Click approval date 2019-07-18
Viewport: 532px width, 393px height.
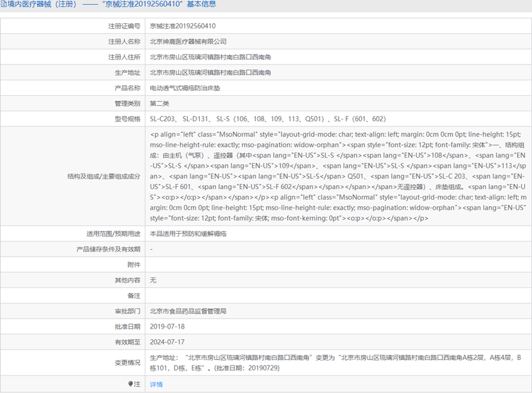pos(167,327)
